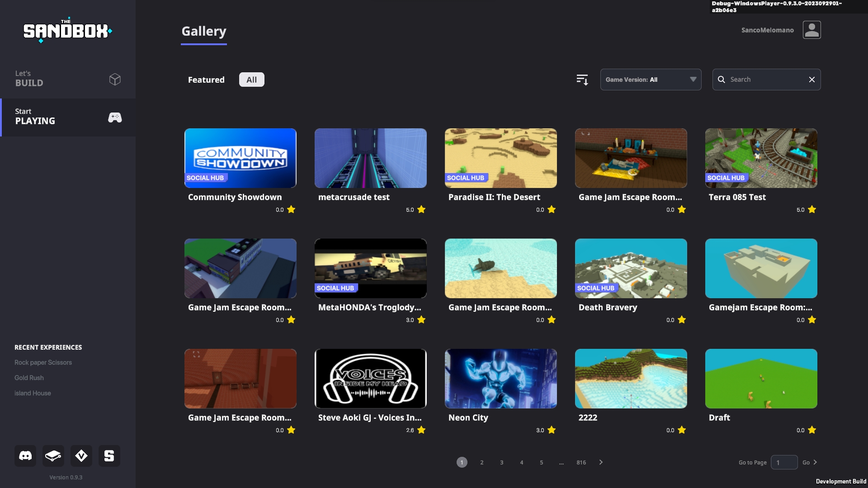Click the diamond-shaped V icon
Image resolution: width=868 pixels, height=488 pixels.
tap(81, 455)
